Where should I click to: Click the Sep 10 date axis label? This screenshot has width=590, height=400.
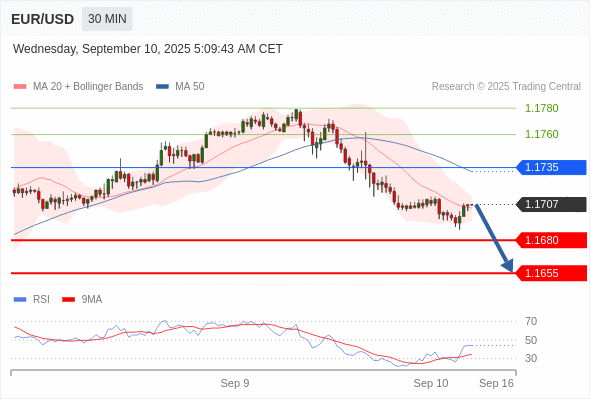[x=431, y=383]
